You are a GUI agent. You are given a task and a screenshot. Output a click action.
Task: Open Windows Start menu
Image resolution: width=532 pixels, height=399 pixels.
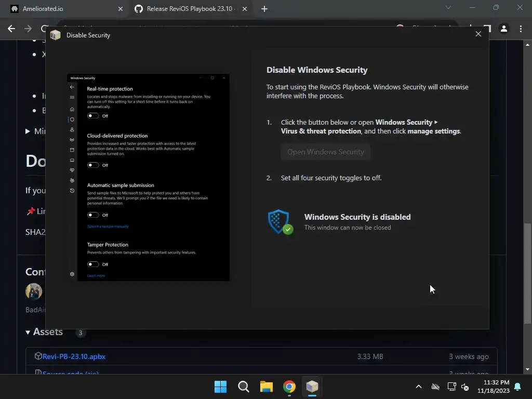pyautogui.click(x=220, y=387)
